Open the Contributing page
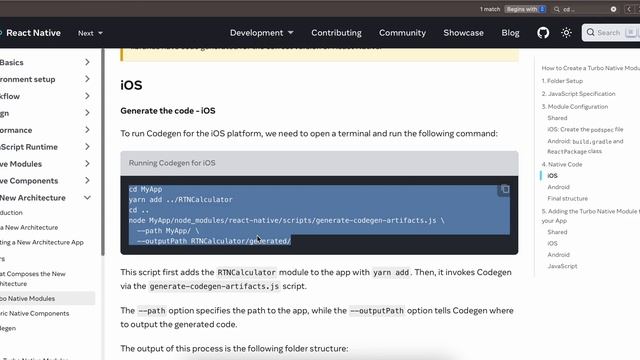 336,33
